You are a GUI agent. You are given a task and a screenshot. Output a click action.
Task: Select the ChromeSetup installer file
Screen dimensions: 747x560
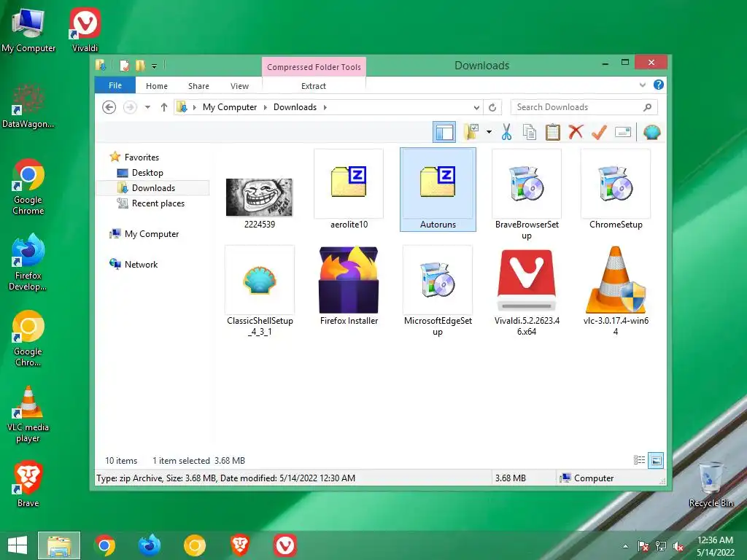(x=616, y=190)
